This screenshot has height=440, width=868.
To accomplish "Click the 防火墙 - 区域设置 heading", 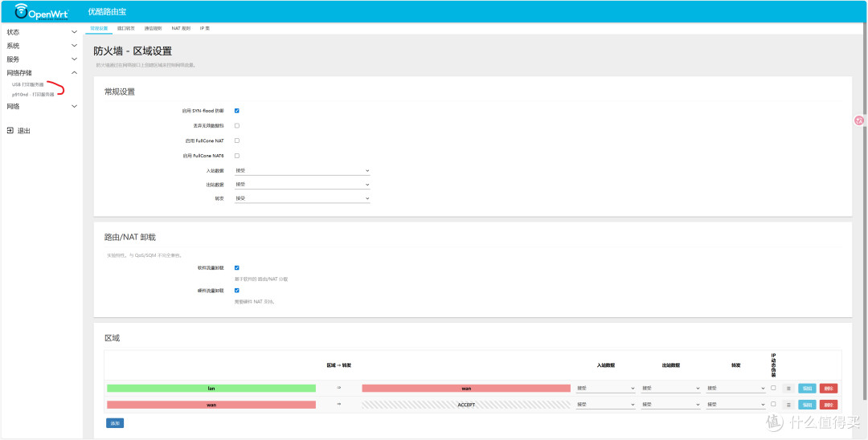I will click(x=133, y=51).
